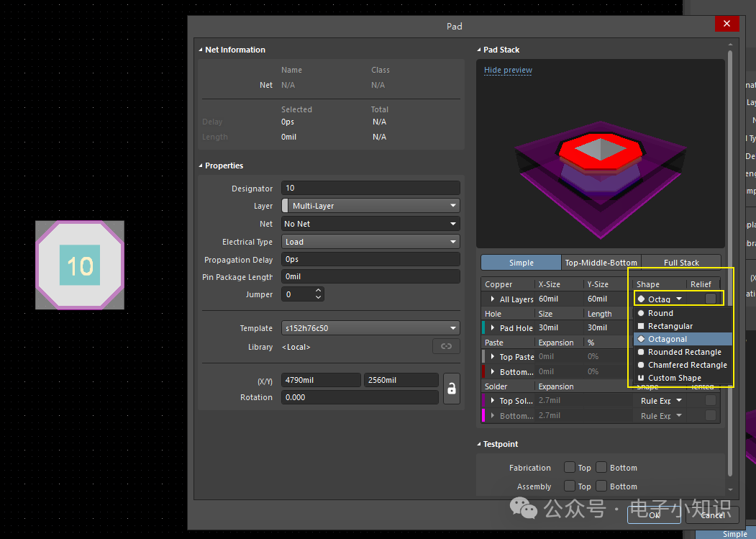756x539 pixels.
Task: Click the Propagation Delay field
Action: click(370, 259)
